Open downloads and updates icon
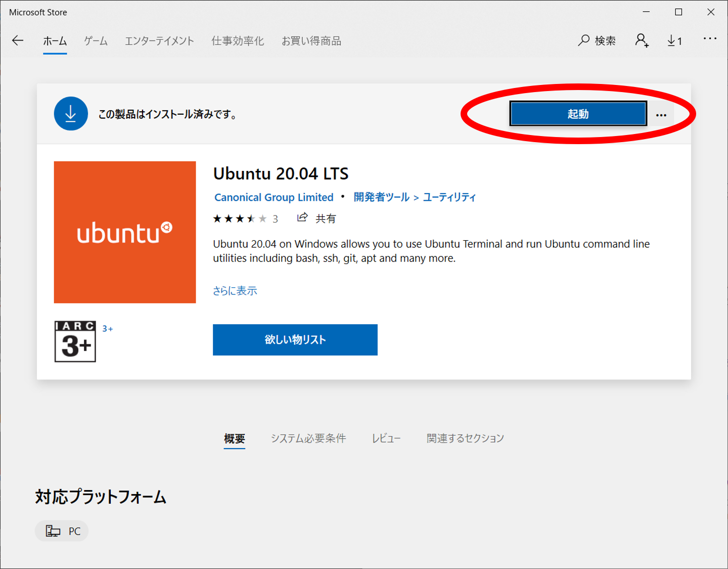 pyautogui.click(x=674, y=40)
